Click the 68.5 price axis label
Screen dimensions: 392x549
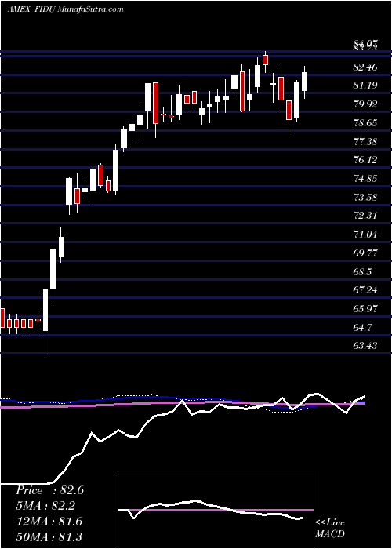363,272
